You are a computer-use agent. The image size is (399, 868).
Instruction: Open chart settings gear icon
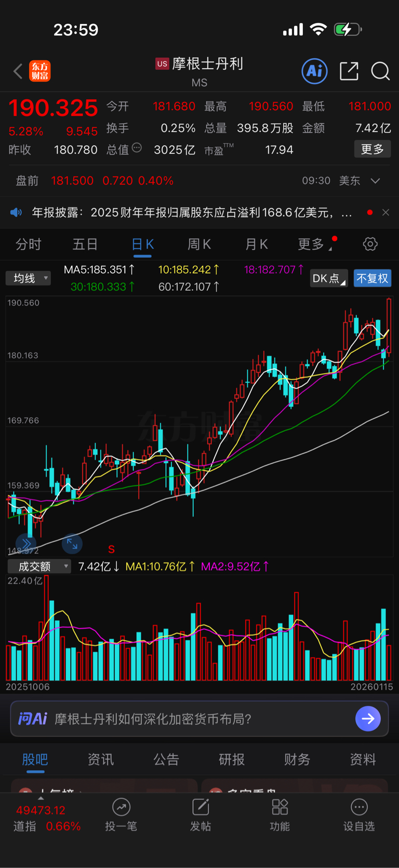click(x=370, y=244)
